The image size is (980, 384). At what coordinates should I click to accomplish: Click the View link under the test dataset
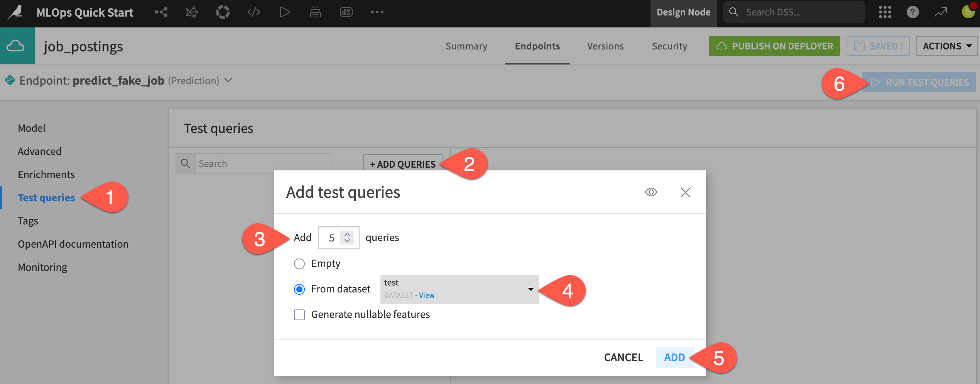[x=426, y=295]
